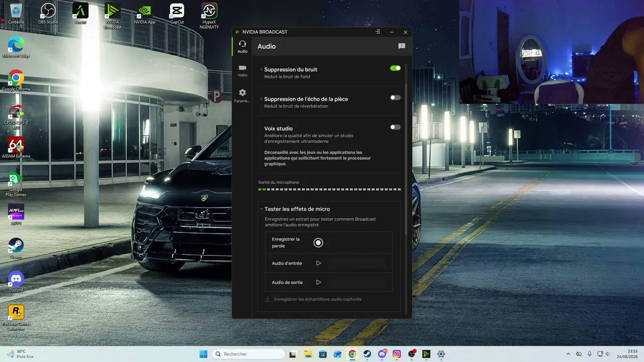Image resolution: width=644 pixels, height=362 pixels.
Task: Open the Paramètres tab
Action: point(243,96)
